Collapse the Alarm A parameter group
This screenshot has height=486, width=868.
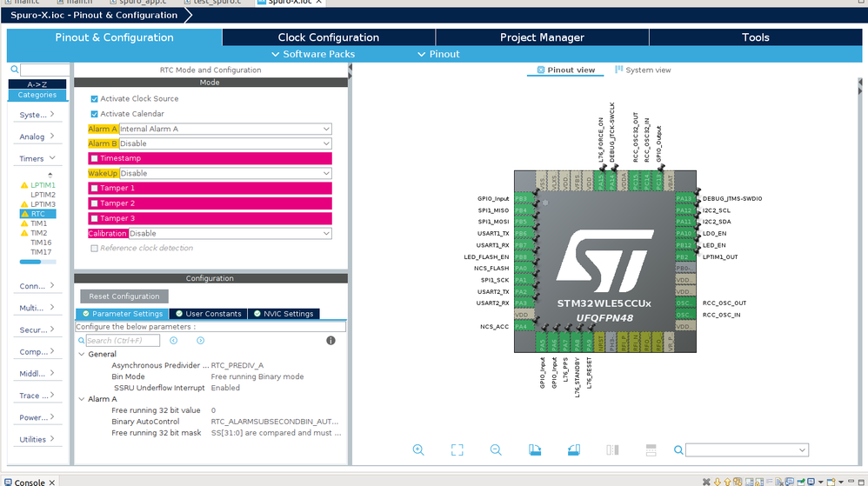(82, 399)
